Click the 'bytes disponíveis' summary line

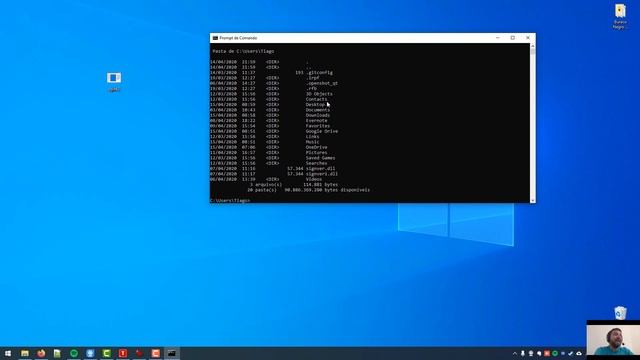click(309, 190)
